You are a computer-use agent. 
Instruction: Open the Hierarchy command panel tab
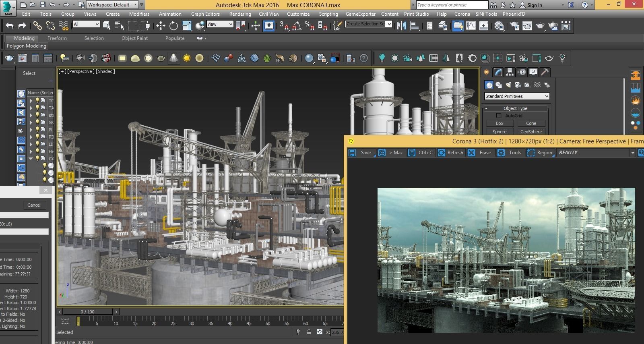pyautogui.click(x=510, y=72)
